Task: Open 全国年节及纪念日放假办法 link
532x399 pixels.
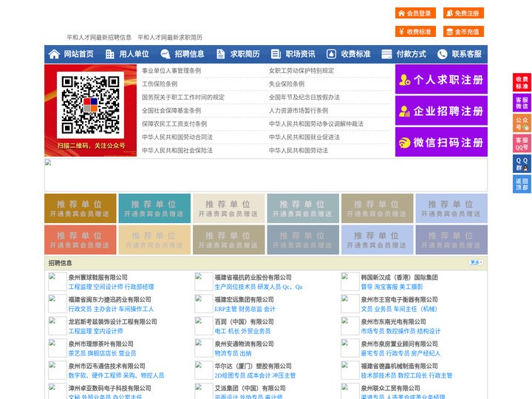Action: click(304, 97)
